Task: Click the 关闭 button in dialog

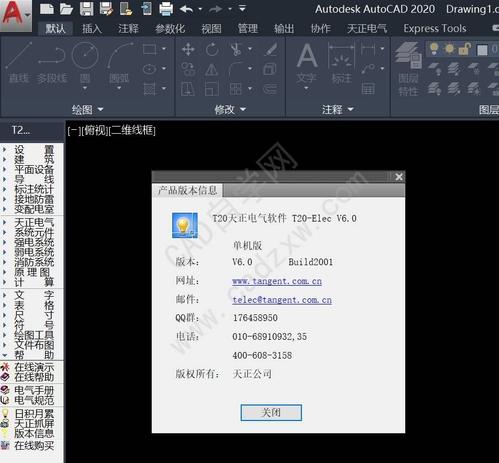Action: pyautogui.click(x=271, y=413)
